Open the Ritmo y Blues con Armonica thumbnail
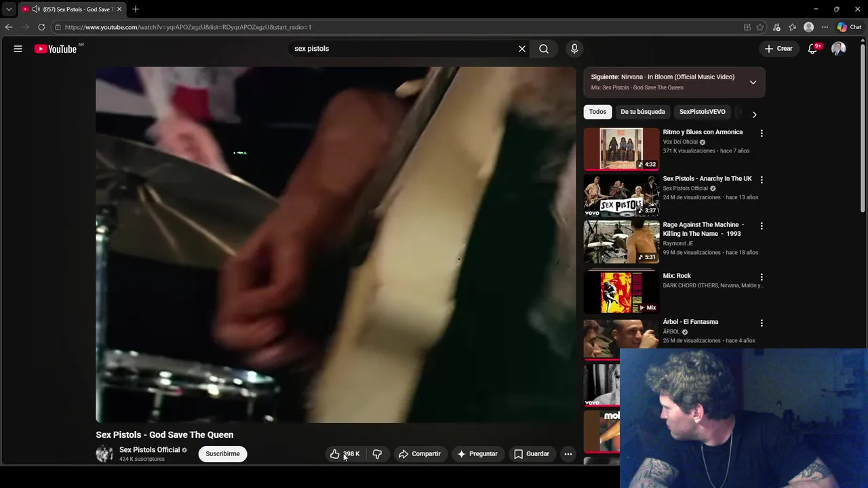 coord(621,148)
